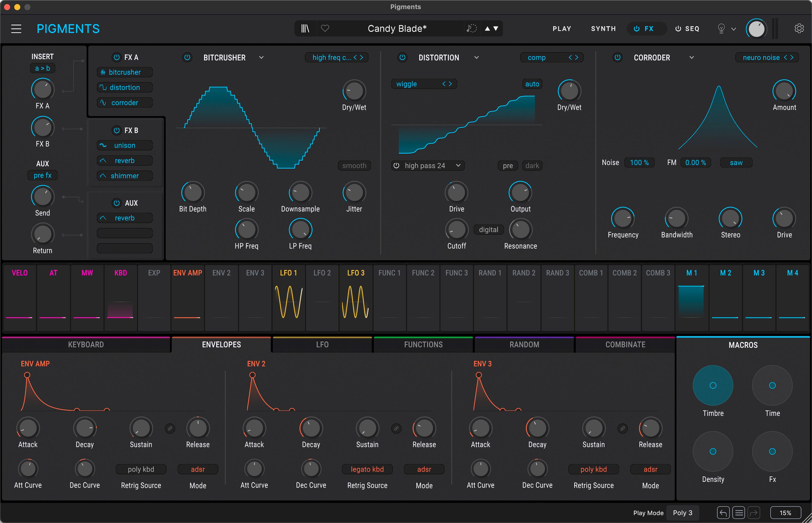
Task: Click the ENV 2 link icon
Action: tap(396, 428)
